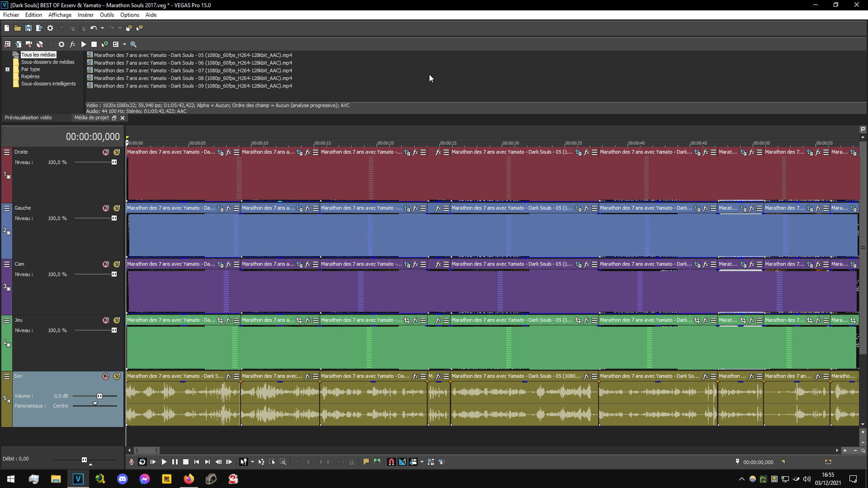This screenshot has height=488, width=868.
Task: Click the record microphone button
Action: point(132,462)
